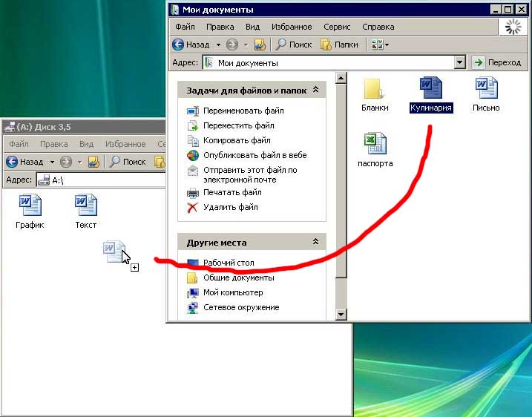532x417 pixels.
Task: Select the паспорта Excel file
Action: click(x=375, y=150)
